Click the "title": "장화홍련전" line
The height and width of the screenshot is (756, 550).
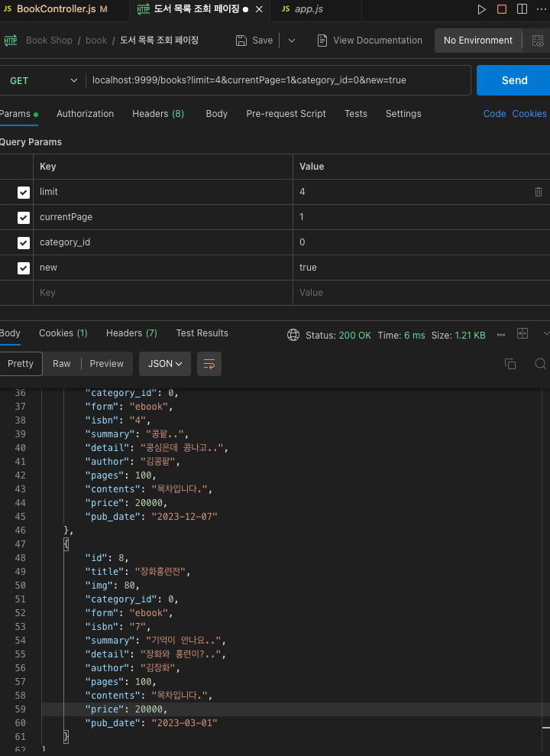coord(137,572)
